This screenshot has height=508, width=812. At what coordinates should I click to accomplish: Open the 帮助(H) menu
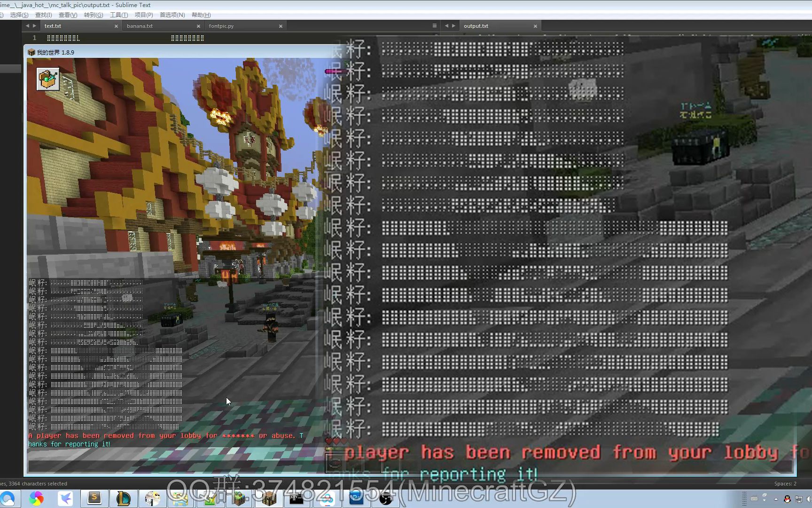201,15
